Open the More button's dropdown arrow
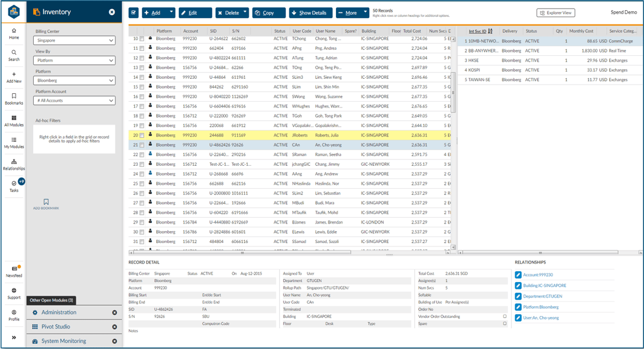This screenshot has height=349, width=644. click(x=365, y=12)
